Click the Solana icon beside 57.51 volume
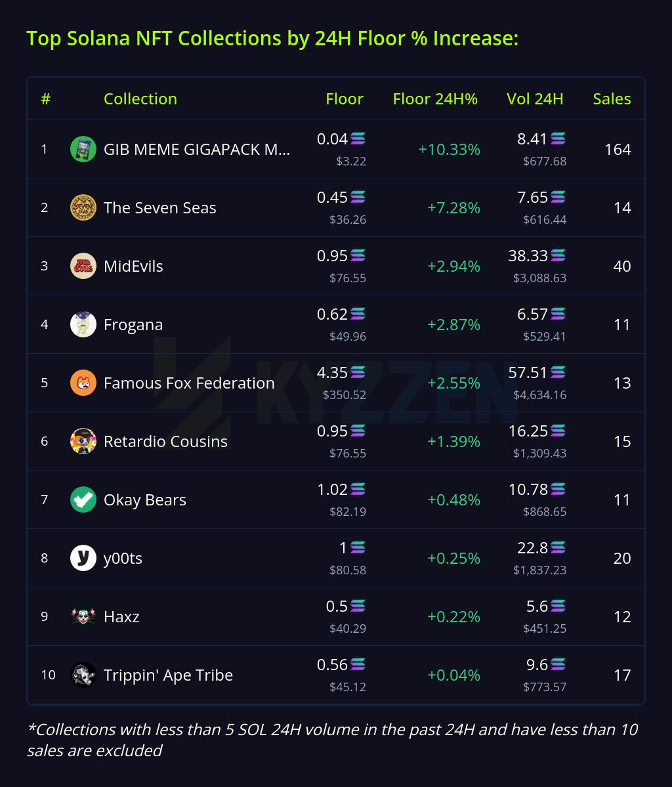 pos(558,373)
